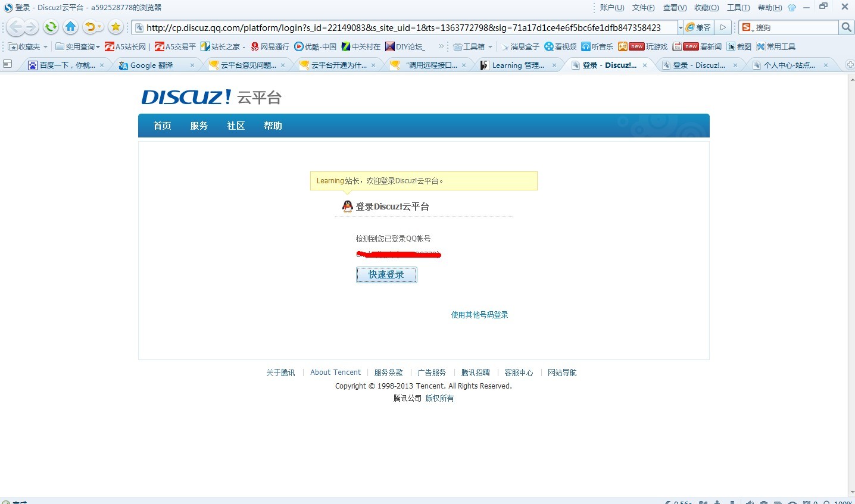This screenshot has width=855, height=504.
Task: Go forward with the browser forward arrow
Action: point(32,27)
